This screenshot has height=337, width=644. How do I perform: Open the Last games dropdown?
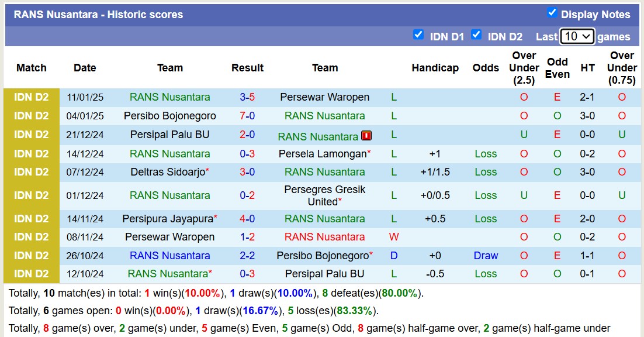point(577,36)
